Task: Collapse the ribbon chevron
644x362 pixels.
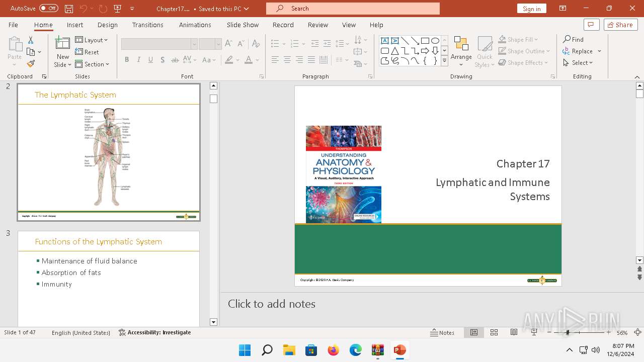Action: pos(637,76)
